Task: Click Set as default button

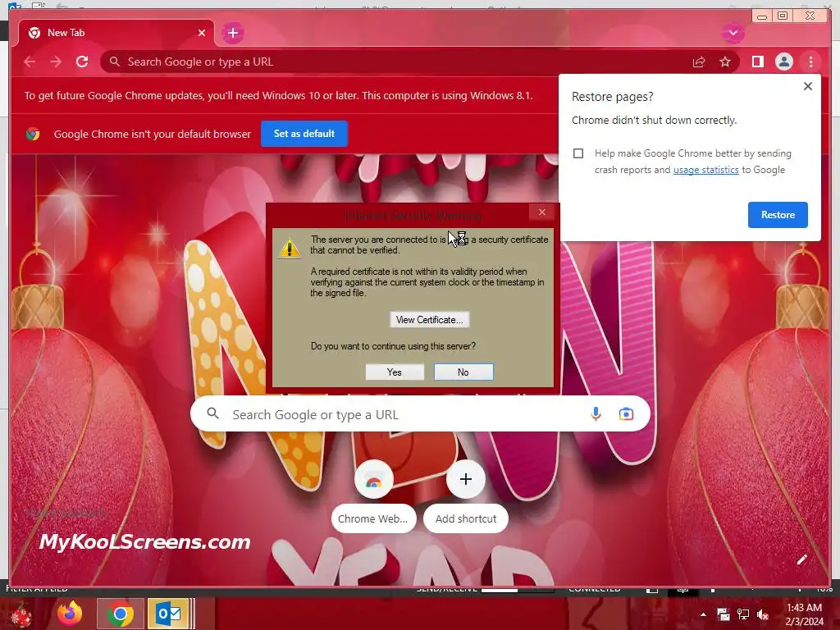Action: coord(304,134)
